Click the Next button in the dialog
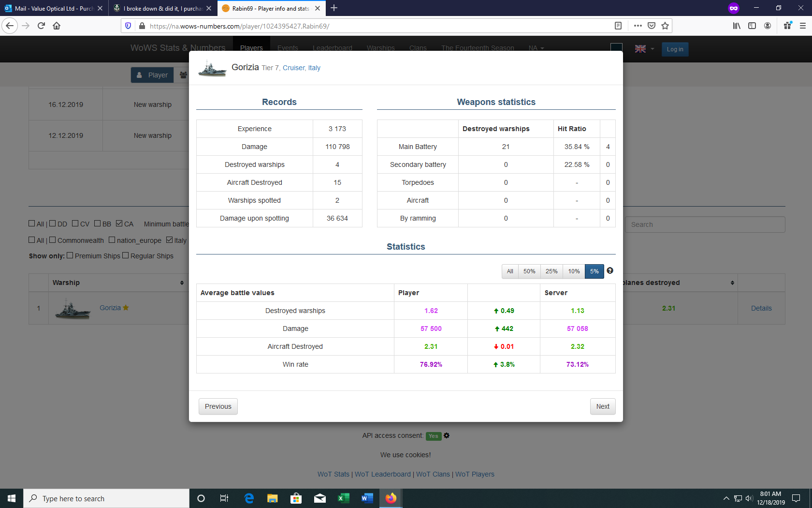The width and height of the screenshot is (812, 508). click(603, 406)
